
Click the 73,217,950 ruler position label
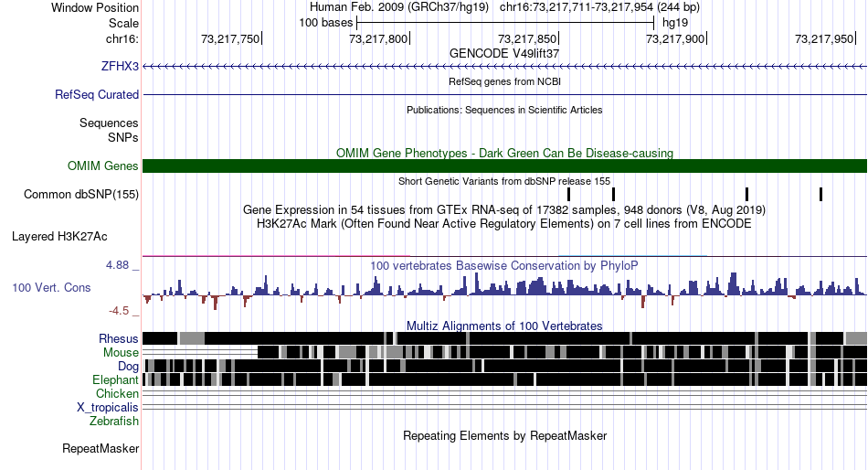point(824,38)
